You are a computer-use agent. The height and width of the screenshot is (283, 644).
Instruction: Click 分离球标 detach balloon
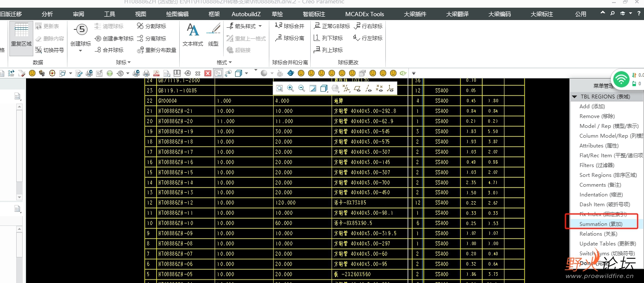click(x=152, y=38)
